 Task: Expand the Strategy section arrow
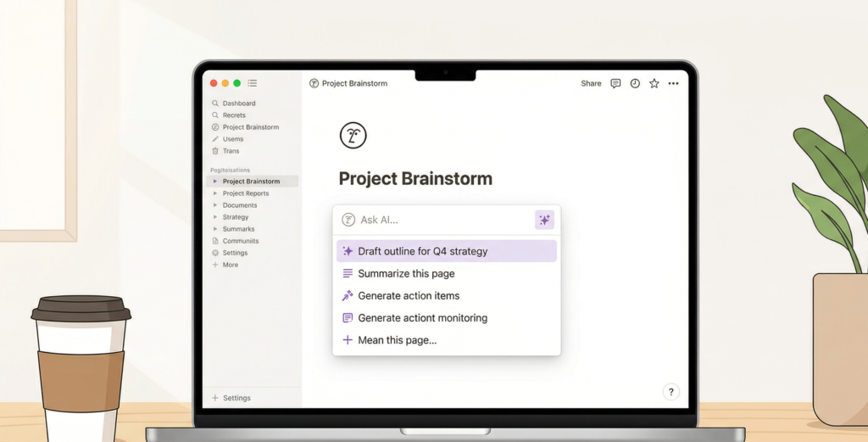[x=215, y=217]
